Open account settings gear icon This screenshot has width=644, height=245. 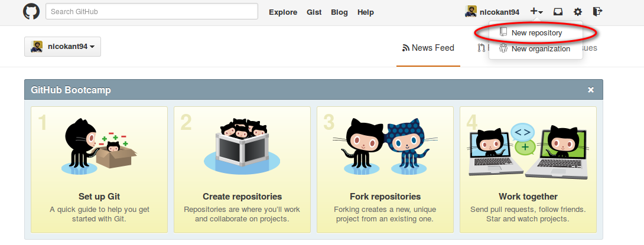(578, 12)
